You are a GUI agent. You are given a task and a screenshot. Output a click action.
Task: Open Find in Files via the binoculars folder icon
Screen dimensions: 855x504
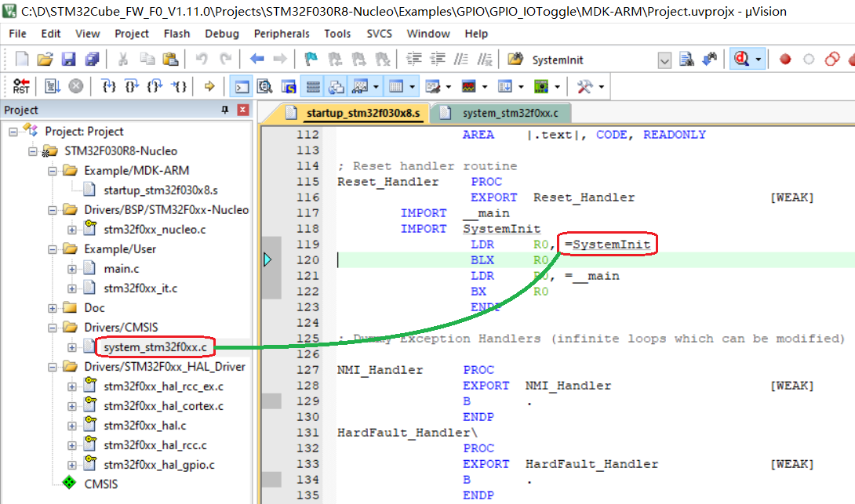[x=515, y=59]
